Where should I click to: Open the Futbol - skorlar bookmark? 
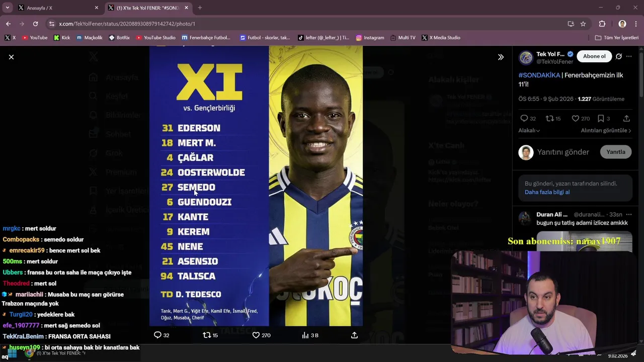265,38
